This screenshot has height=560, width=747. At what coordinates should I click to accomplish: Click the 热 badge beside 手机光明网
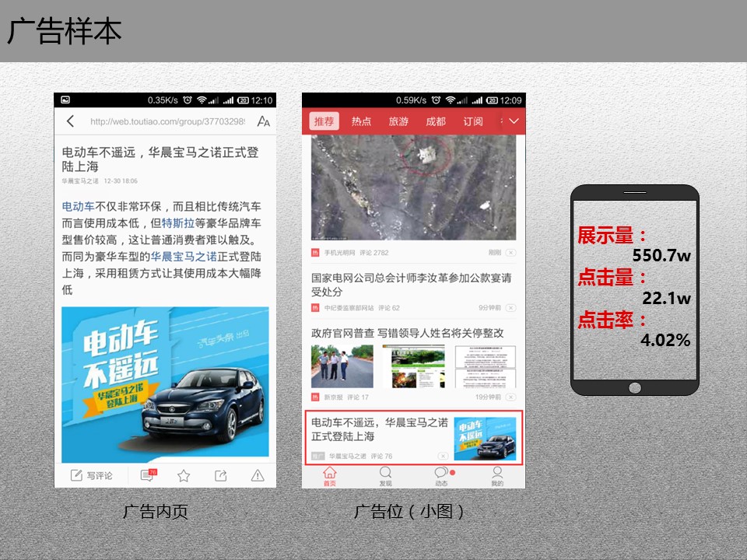coord(315,252)
